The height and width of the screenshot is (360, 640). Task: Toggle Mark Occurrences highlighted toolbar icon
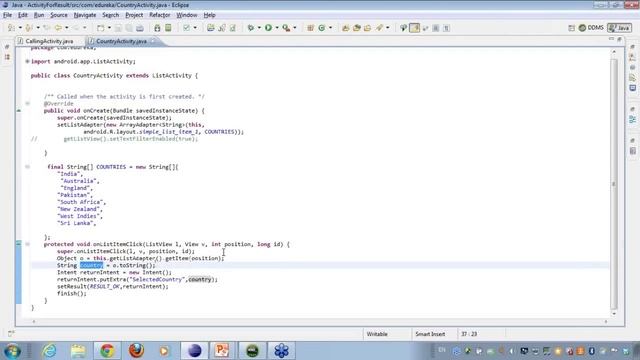coord(414,28)
